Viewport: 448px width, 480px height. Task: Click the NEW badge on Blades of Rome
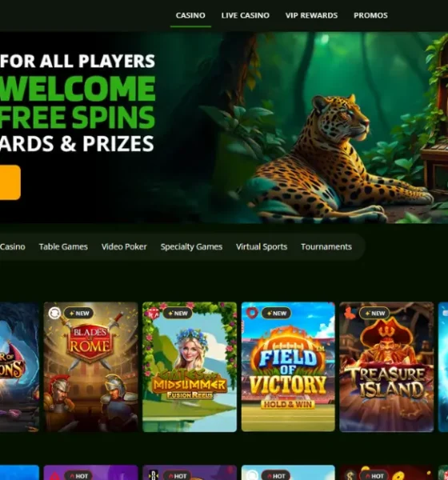[x=78, y=313]
